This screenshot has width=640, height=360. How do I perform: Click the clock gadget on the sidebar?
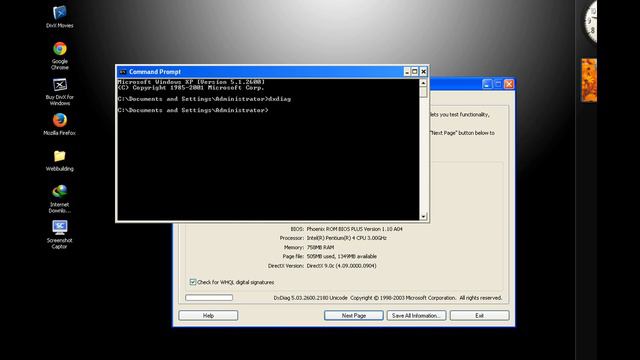click(x=590, y=21)
